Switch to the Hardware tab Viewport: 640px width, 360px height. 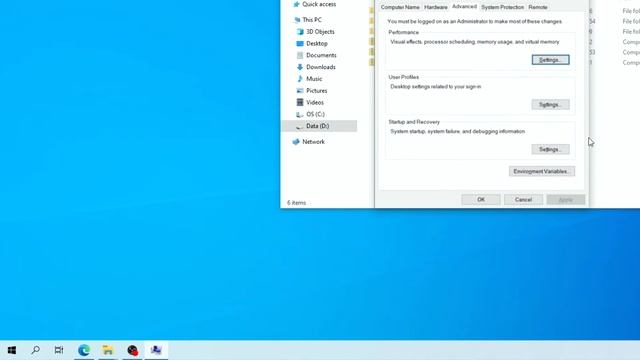point(436,7)
